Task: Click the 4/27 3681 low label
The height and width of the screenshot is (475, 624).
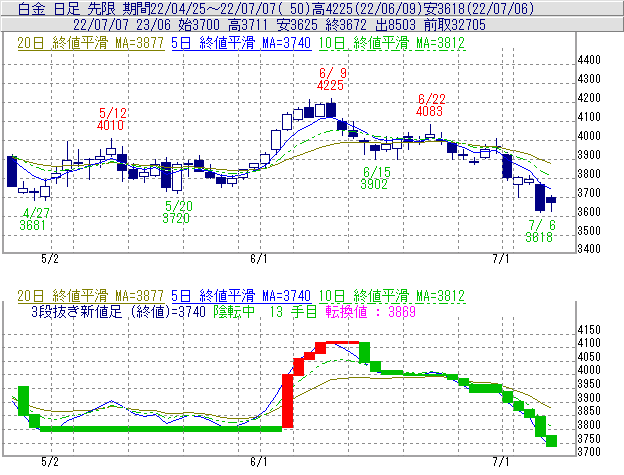Action: click(34, 219)
